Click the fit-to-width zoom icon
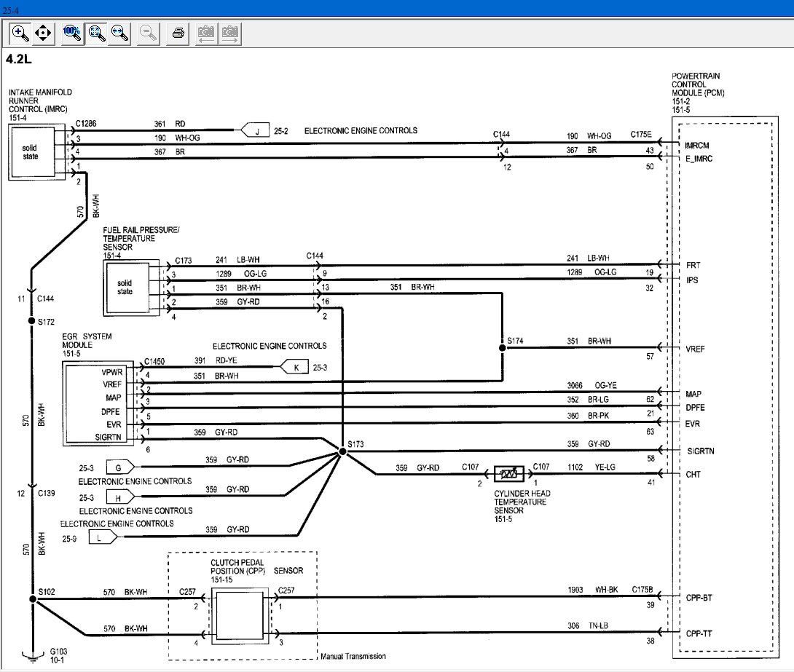Viewport: 794px width, 672px height. coord(119,33)
